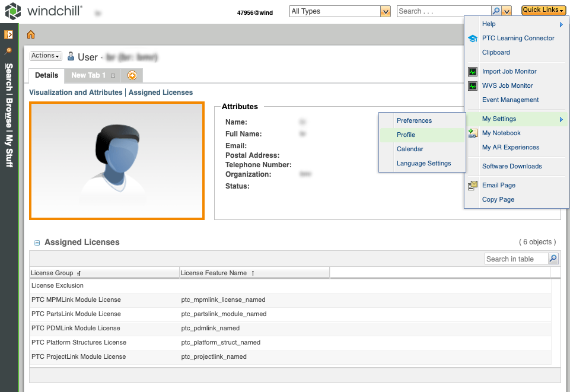This screenshot has width=570, height=392.
Task: Click the Search in table field
Action: [516, 259]
